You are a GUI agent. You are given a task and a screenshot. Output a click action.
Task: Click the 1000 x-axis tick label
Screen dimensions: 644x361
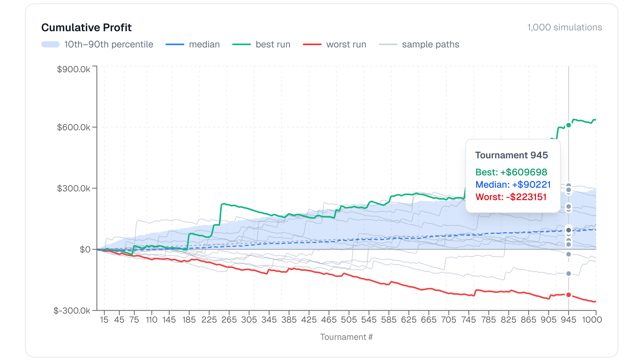pyautogui.click(x=592, y=320)
